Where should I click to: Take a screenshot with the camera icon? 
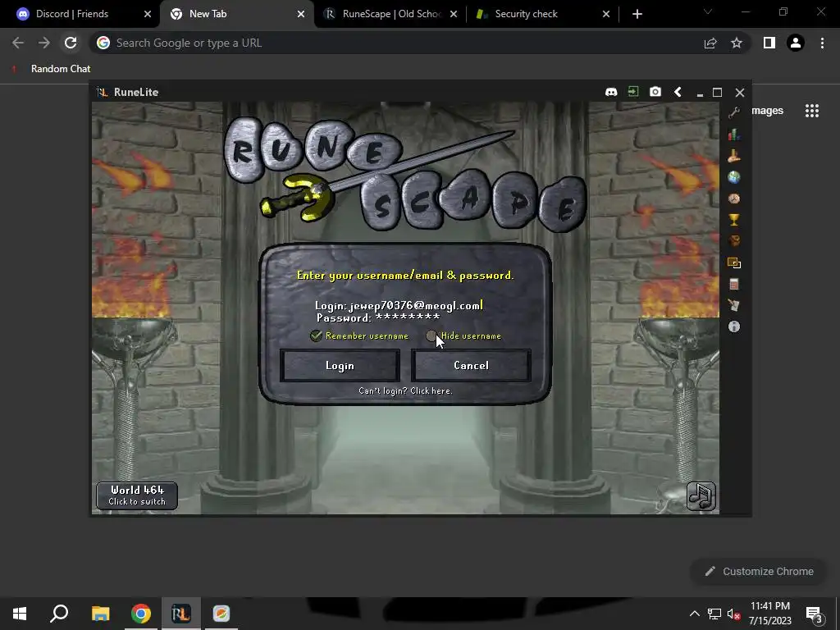[x=655, y=92]
